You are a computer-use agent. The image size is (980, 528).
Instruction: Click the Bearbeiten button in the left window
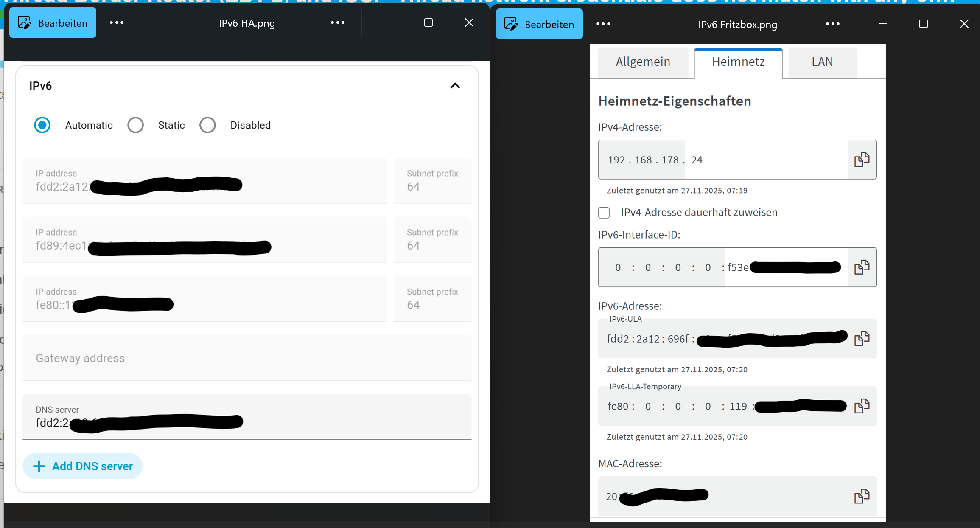tap(53, 22)
